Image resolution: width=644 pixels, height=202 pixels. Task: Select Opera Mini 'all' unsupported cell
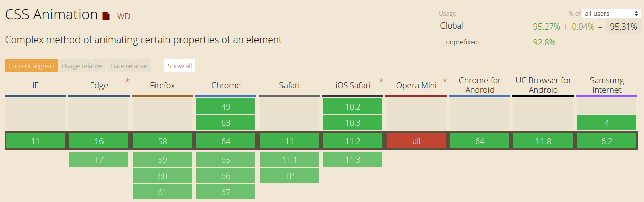tap(416, 141)
